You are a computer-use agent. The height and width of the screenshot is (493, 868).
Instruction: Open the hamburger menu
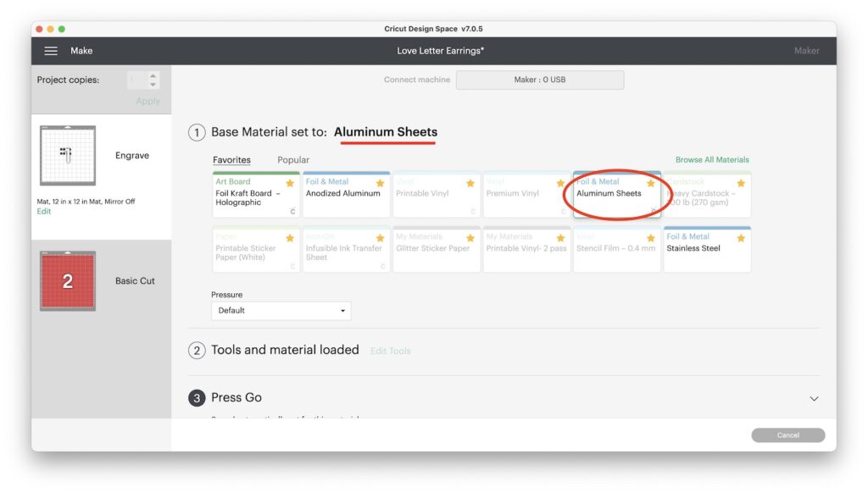coord(51,51)
